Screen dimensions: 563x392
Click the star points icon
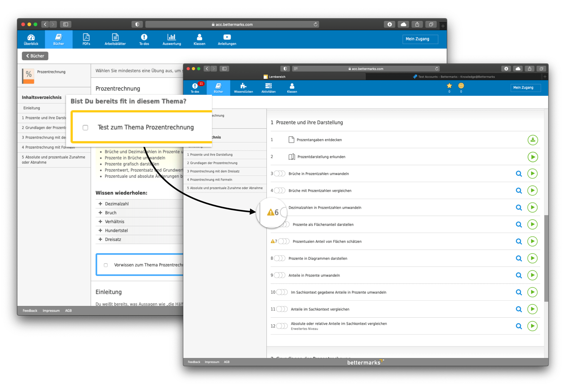pyautogui.click(x=449, y=86)
